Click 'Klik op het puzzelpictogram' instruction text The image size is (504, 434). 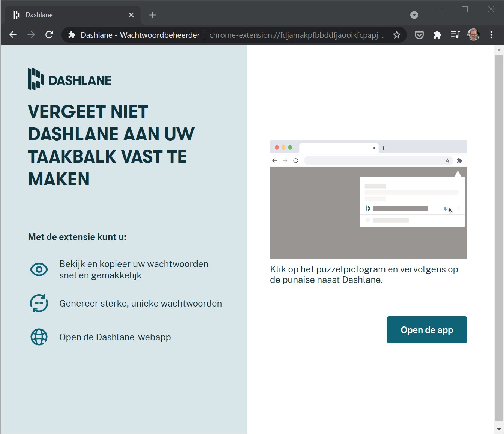point(364,274)
